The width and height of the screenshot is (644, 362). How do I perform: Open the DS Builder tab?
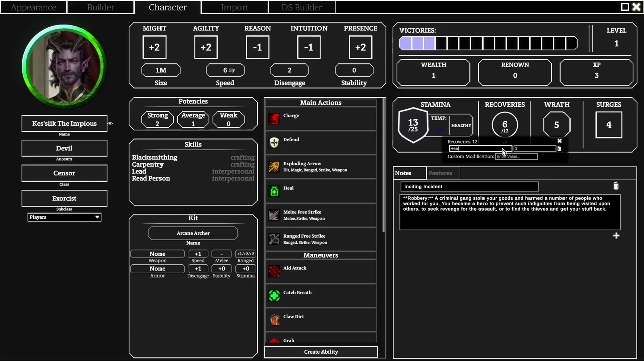pos(301,7)
